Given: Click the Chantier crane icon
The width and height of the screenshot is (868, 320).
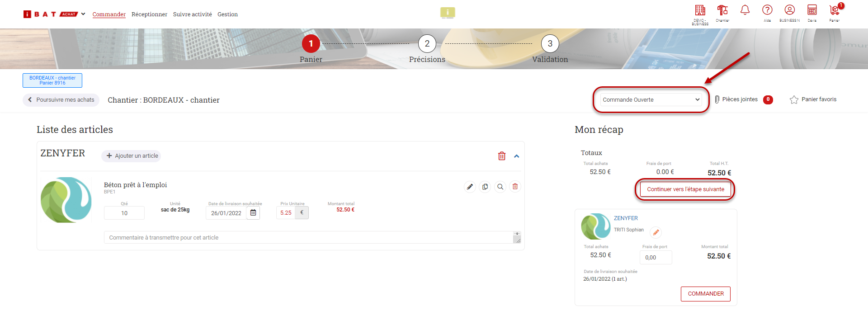Looking at the screenshot, I should [x=722, y=10].
